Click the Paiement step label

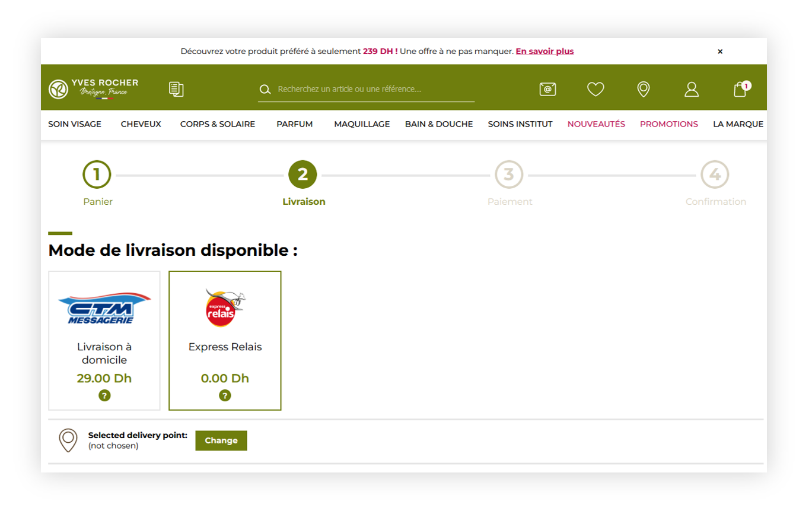click(510, 202)
